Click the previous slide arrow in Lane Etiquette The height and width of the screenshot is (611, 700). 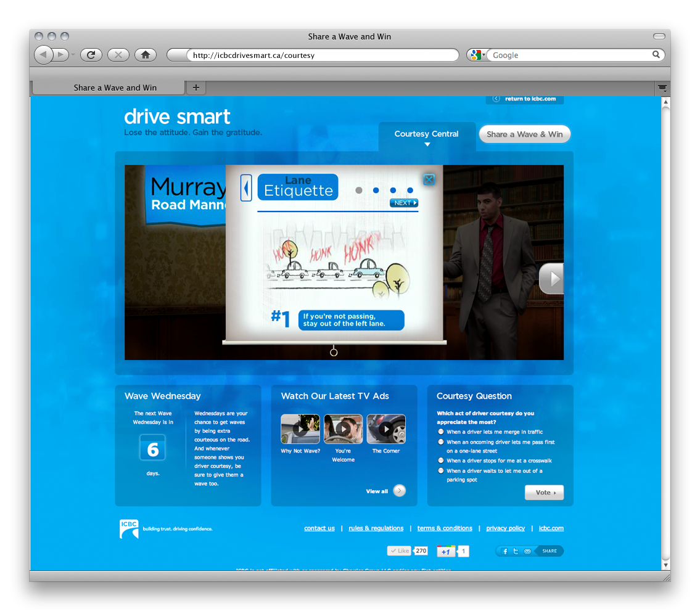(246, 188)
